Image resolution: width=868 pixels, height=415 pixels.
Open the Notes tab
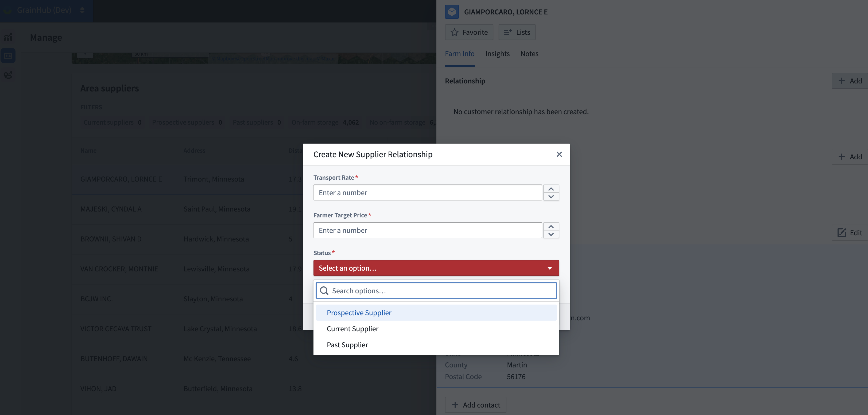click(529, 53)
